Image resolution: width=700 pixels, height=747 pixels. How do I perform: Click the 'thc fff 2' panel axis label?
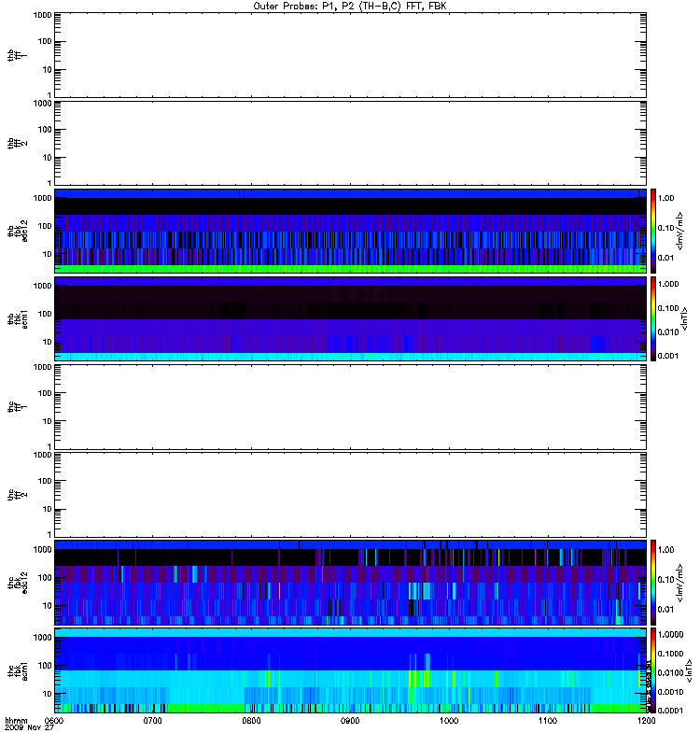coord(17,495)
